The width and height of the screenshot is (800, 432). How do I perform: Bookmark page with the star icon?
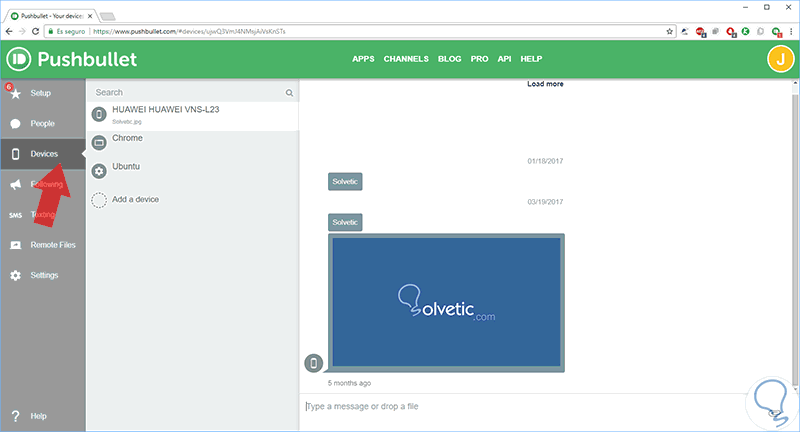[669, 31]
